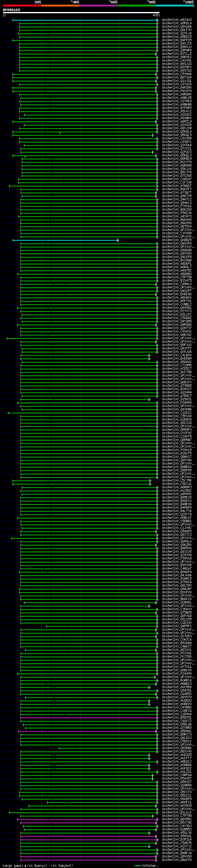Viewport: 197px width, 868px height.
Task: Click the short cyan alignment bar of UniRef100_Q0DR25
Action: point(66,240)
